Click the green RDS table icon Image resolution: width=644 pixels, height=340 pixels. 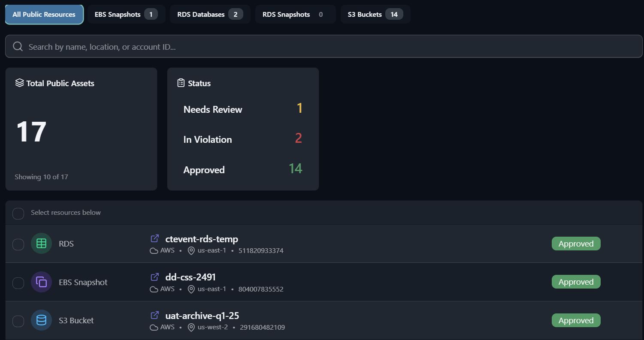coord(41,244)
